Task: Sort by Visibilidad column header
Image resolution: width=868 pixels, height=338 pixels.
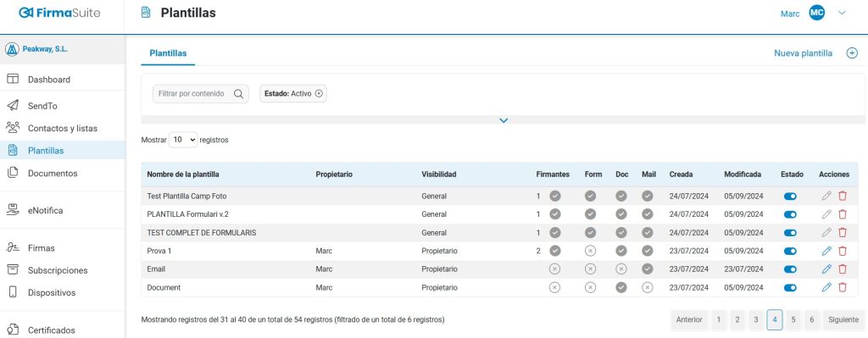Action: pyautogui.click(x=439, y=175)
